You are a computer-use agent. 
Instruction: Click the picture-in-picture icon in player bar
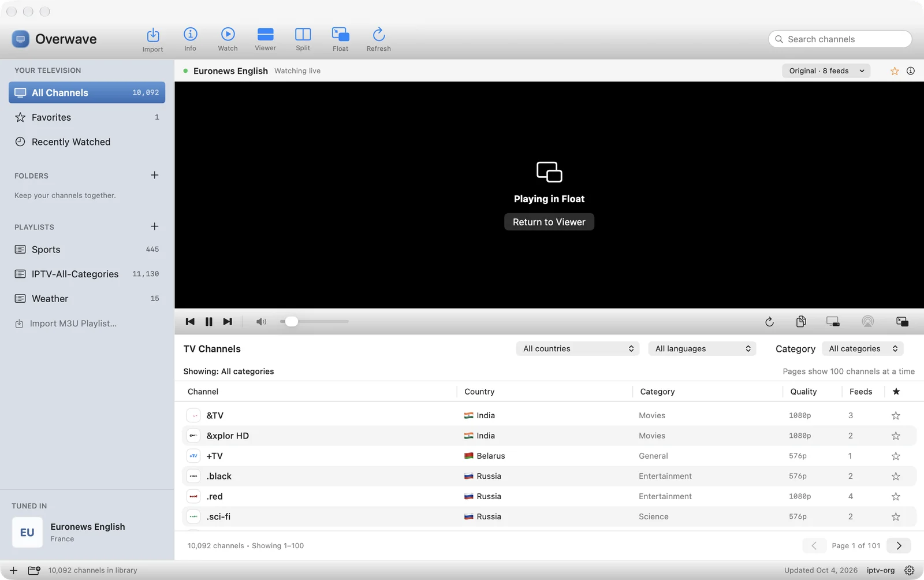coord(902,322)
